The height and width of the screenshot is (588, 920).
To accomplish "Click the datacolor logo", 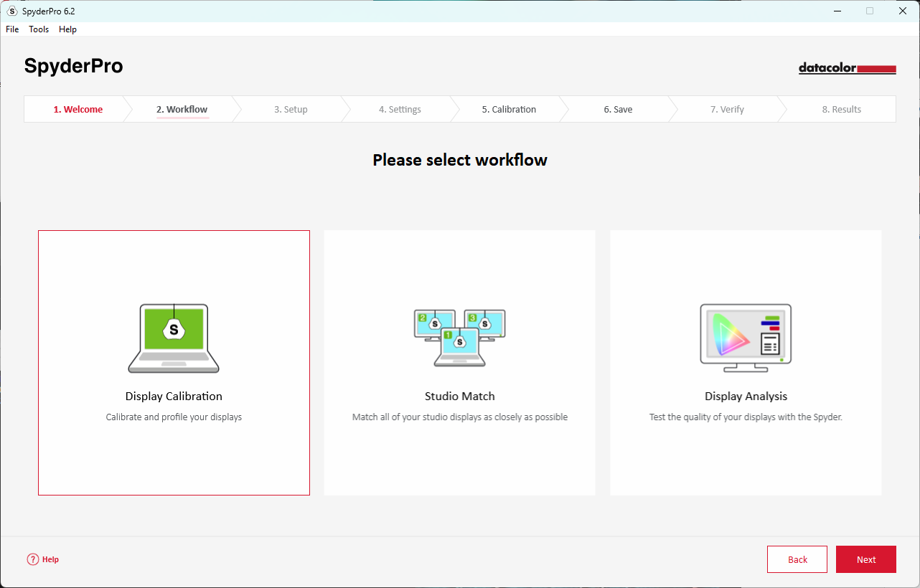I will point(847,68).
